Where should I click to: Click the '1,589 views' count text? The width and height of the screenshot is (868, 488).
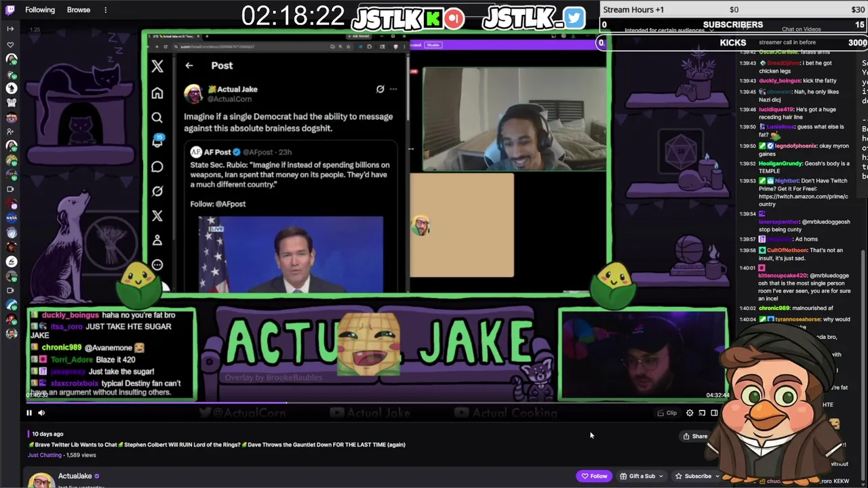click(x=81, y=455)
